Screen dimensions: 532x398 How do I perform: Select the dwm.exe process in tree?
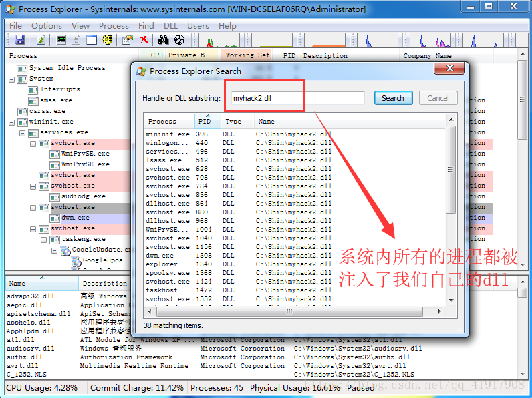coord(76,218)
